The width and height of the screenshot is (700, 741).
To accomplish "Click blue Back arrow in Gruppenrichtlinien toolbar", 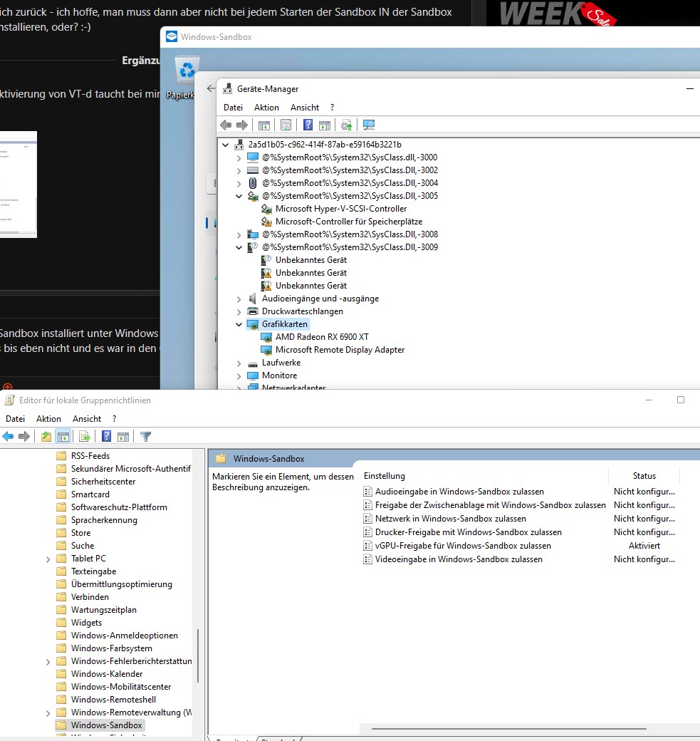I will 8,437.
